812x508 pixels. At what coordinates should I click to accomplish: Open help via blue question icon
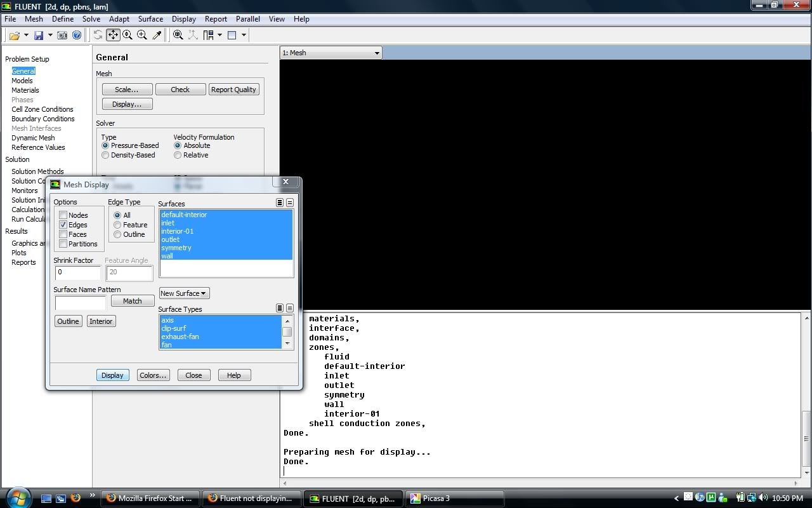point(77,36)
